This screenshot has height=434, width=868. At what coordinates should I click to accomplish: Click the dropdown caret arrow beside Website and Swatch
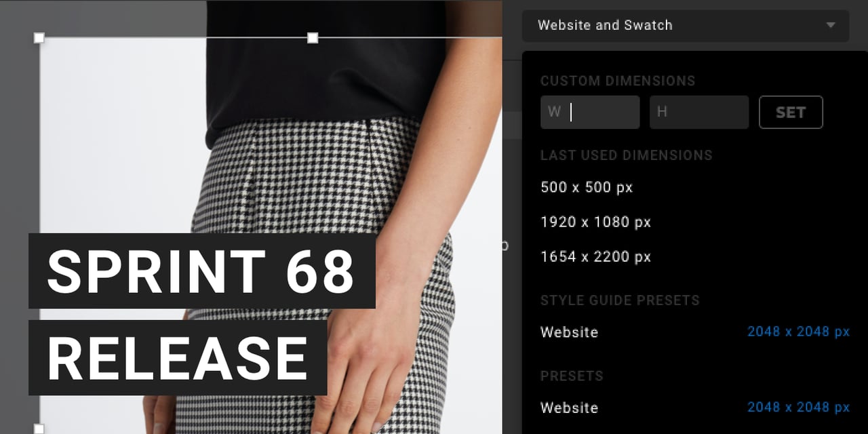pos(831,26)
